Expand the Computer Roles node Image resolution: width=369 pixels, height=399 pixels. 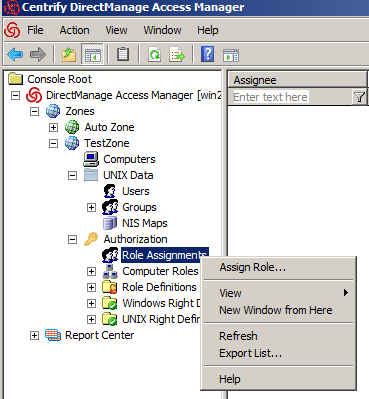(x=91, y=271)
